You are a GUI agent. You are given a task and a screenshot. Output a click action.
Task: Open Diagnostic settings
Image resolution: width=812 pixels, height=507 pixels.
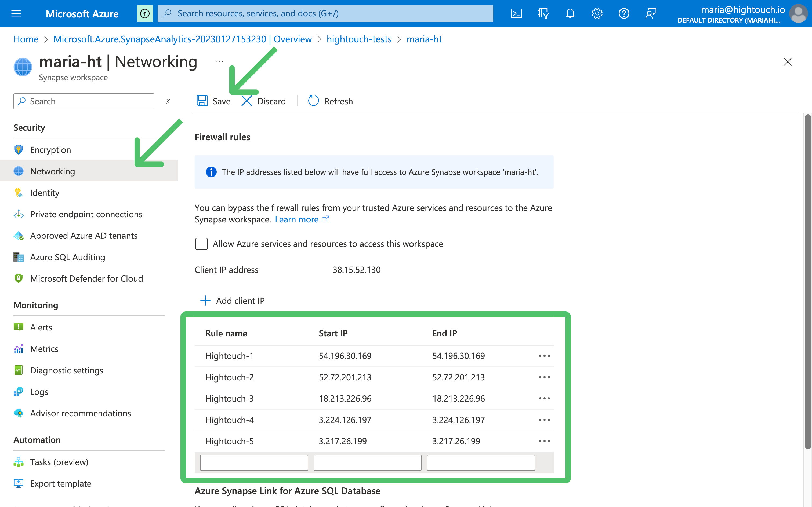coord(66,370)
